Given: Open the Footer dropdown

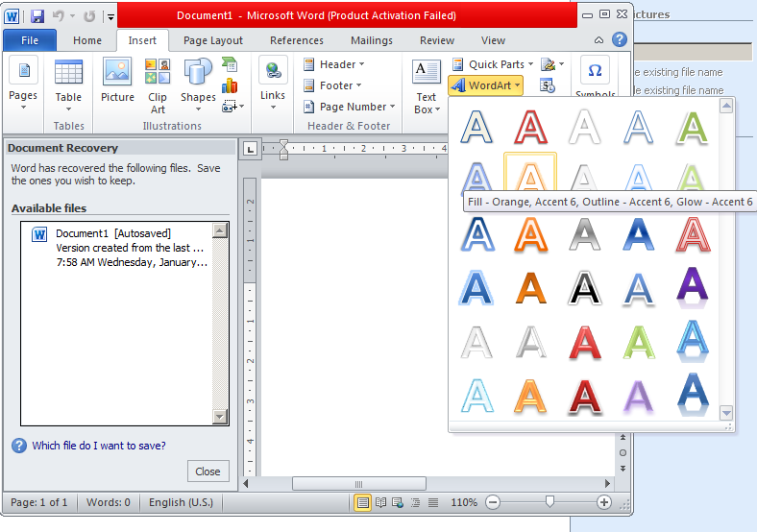Looking at the screenshot, I should (332, 85).
